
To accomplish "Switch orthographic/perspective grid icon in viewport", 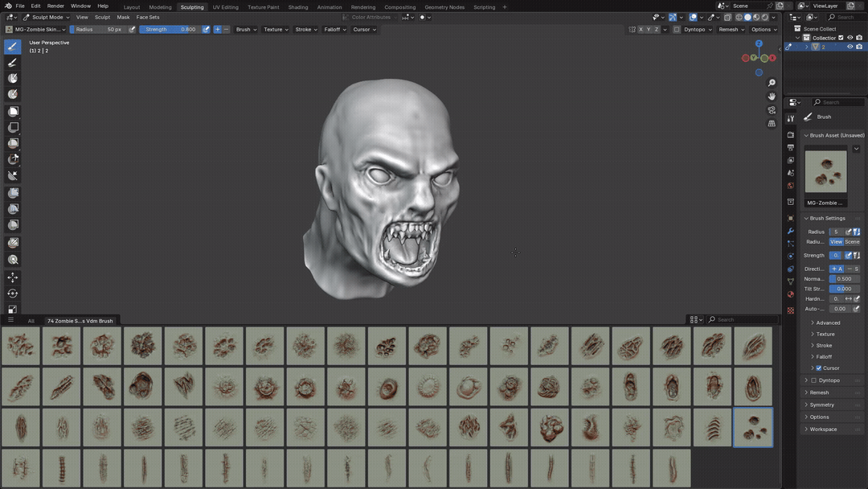I will [x=772, y=124].
